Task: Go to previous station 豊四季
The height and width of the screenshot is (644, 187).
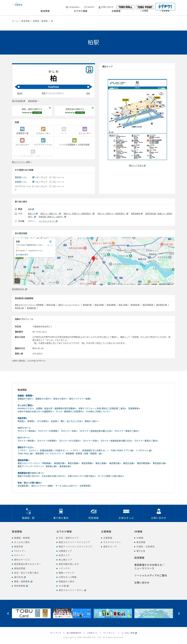Action: pos(20,93)
